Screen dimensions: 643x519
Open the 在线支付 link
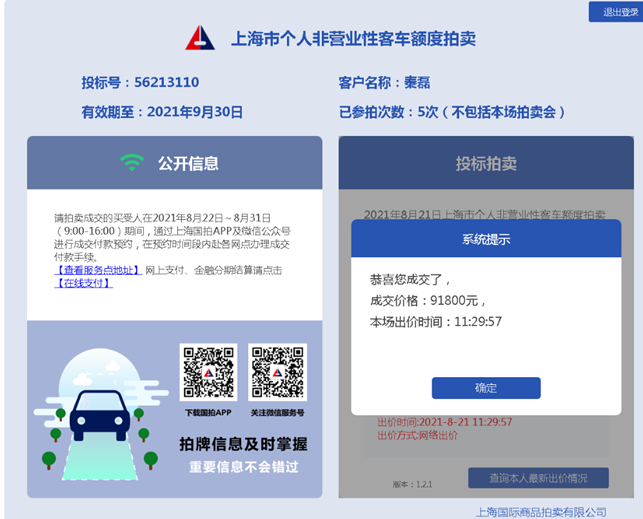click(x=83, y=283)
